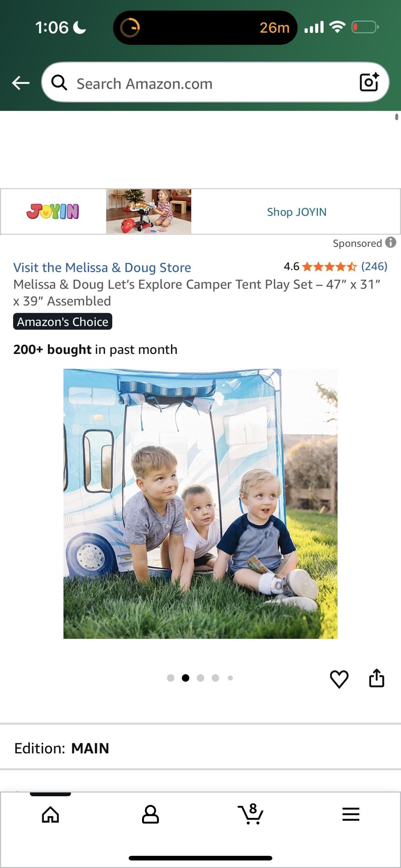Image resolution: width=401 pixels, height=868 pixels.
Task: Add item to wishlist heart icon
Action: [339, 679]
